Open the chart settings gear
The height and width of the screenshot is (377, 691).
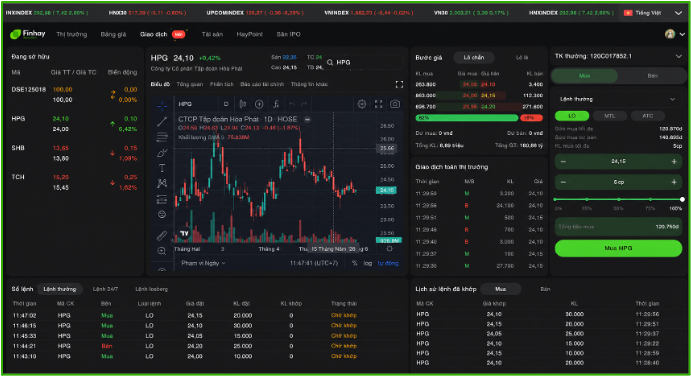pos(362,104)
